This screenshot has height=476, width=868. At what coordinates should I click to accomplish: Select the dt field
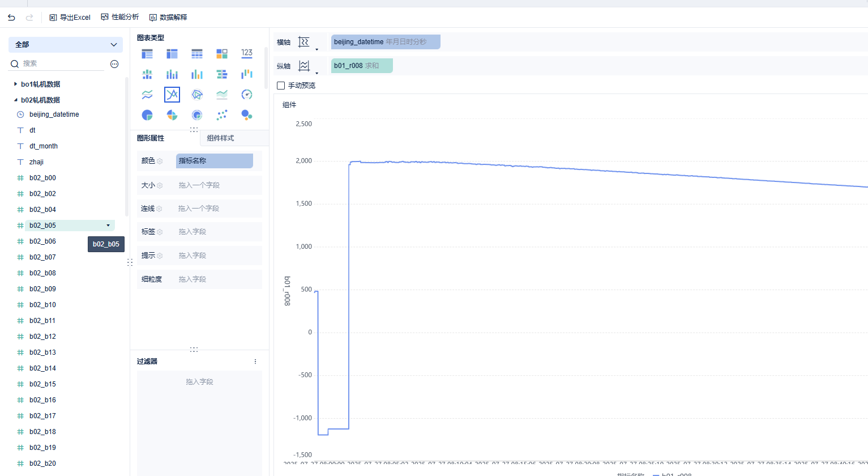click(x=32, y=130)
